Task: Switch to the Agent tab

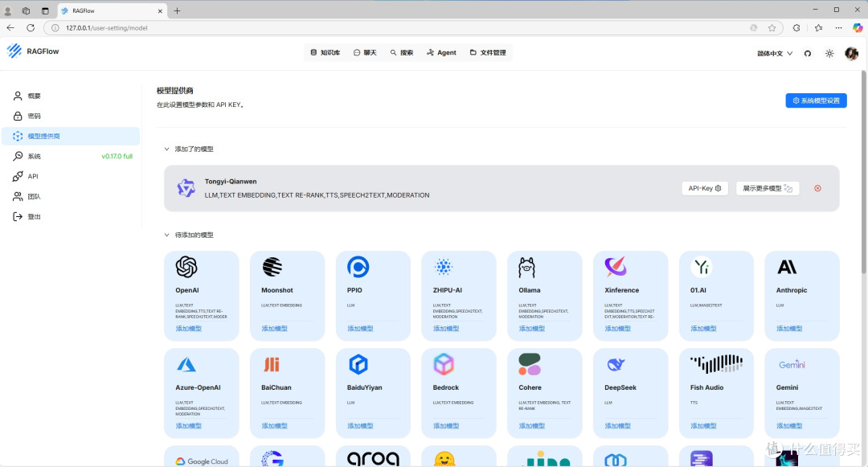Action: 441,52
